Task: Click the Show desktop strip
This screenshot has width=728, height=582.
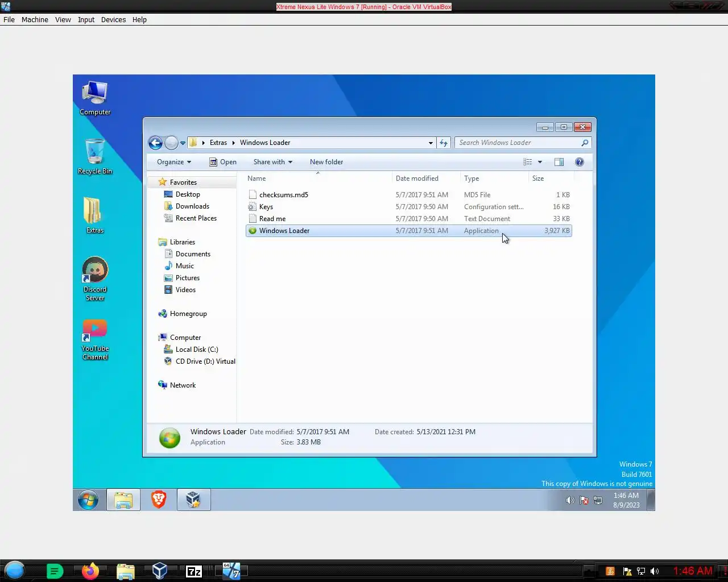Action: pyautogui.click(x=651, y=500)
